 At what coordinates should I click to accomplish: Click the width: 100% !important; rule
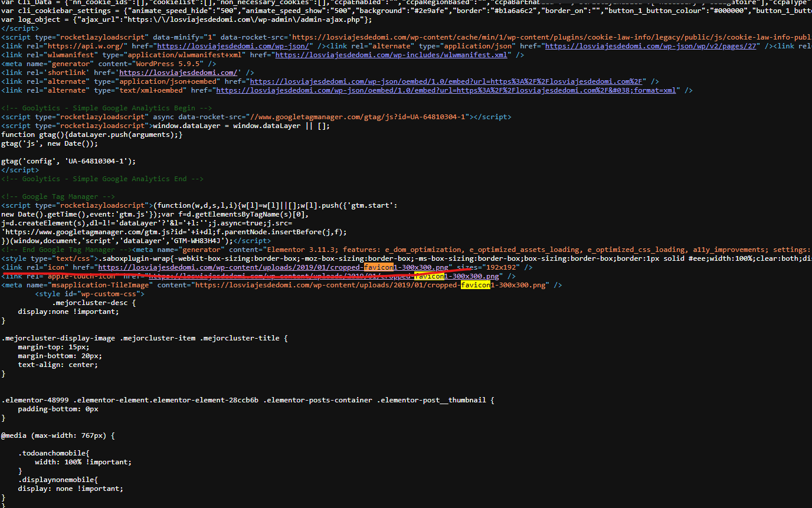(83, 462)
